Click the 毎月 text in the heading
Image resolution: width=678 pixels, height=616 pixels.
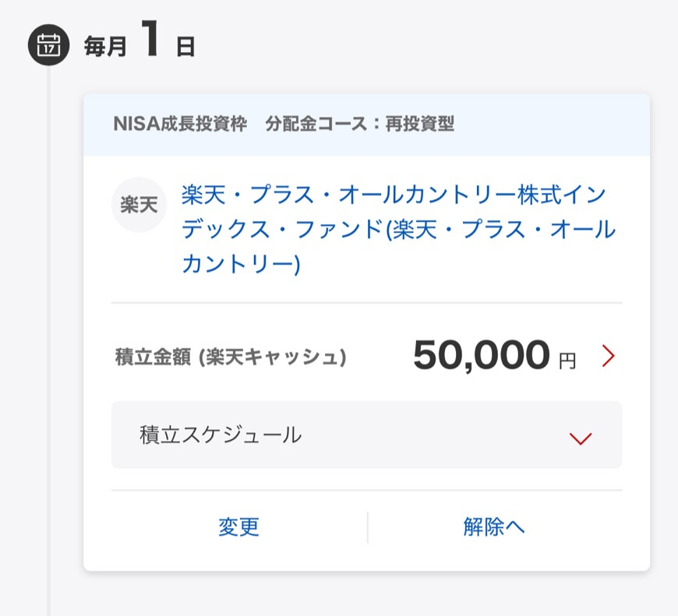[x=105, y=48]
